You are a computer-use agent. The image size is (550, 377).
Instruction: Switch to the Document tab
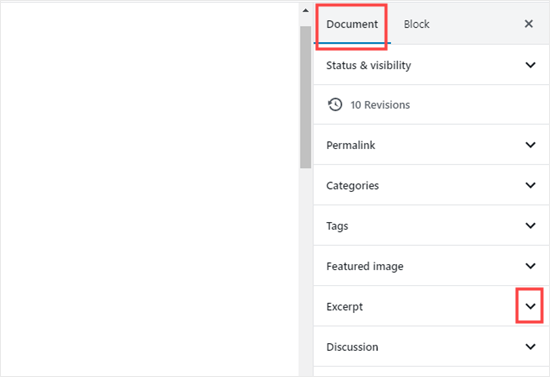[352, 24]
